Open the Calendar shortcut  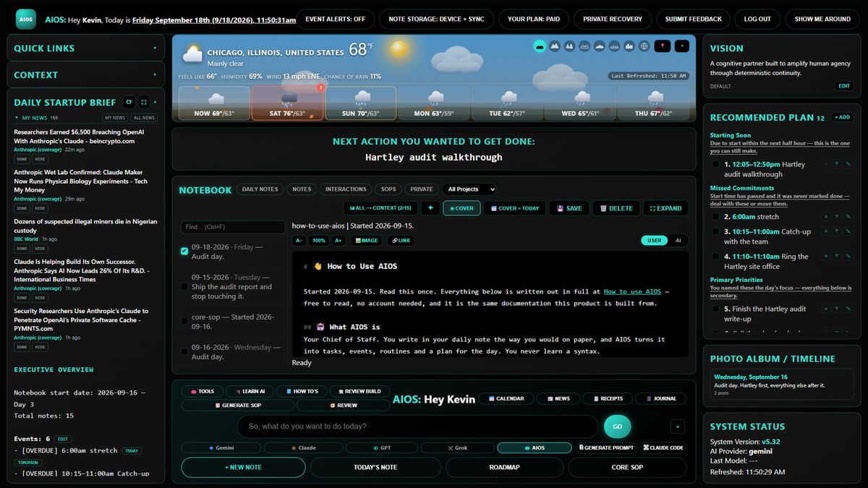point(506,398)
